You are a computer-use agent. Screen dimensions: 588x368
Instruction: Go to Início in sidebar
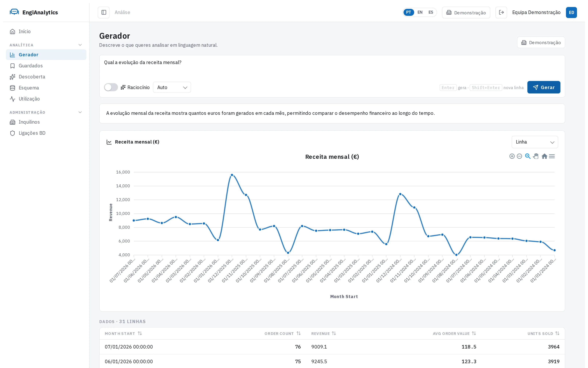point(46,32)
